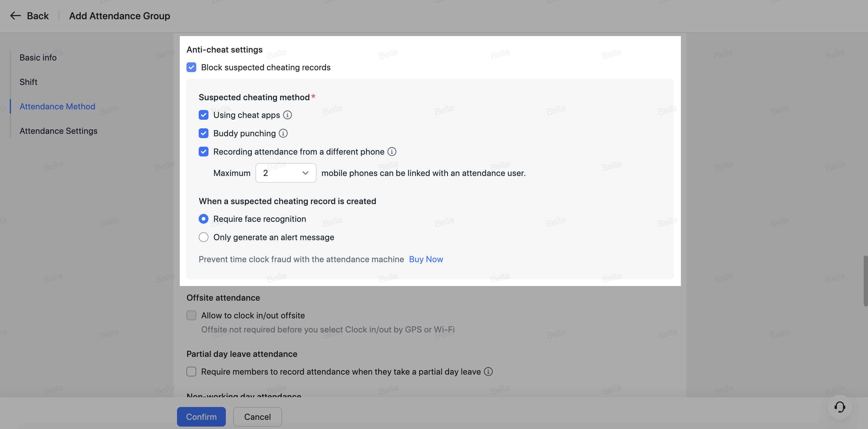The height and width of the screenshot is (429, 868).
Task: Uncheck Block suspected cheating records
Action: 191,68
